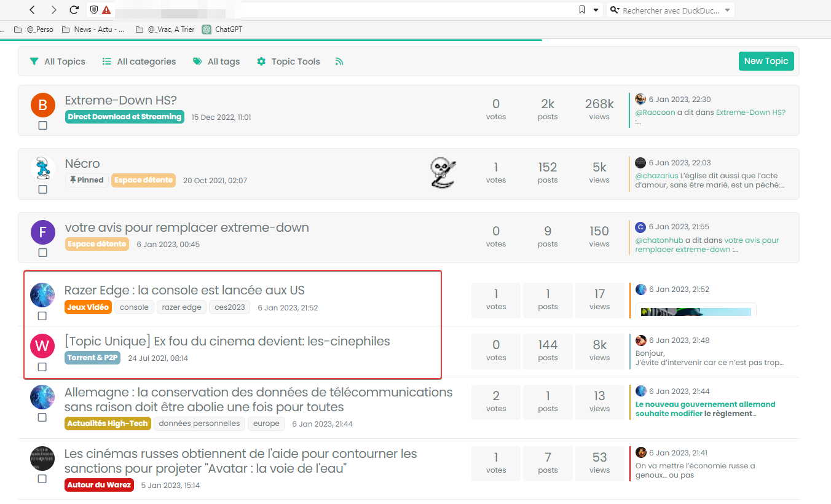
Task: Expand the All categories dropdown
Action: pyautogui.click(x=139, y=61)
